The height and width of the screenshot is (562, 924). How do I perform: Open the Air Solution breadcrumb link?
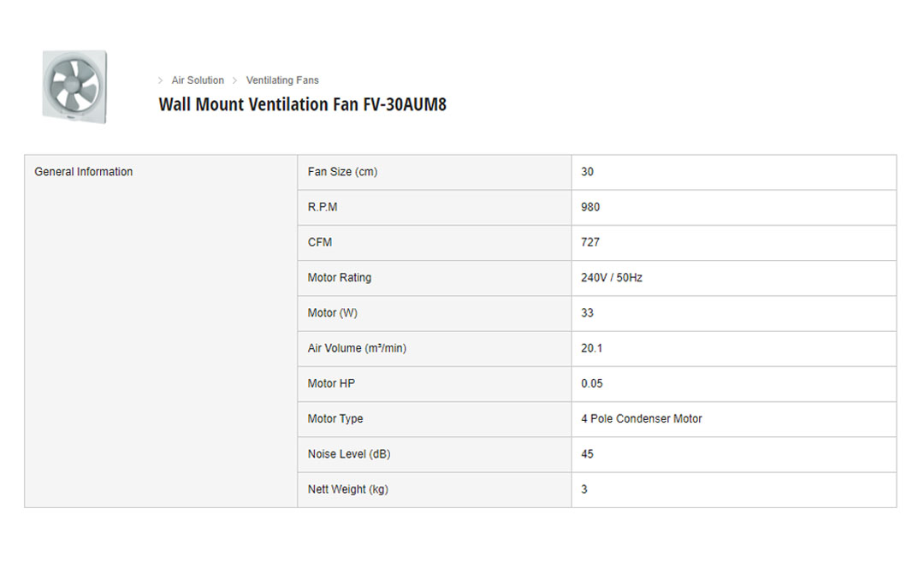(x=198, y=80)
